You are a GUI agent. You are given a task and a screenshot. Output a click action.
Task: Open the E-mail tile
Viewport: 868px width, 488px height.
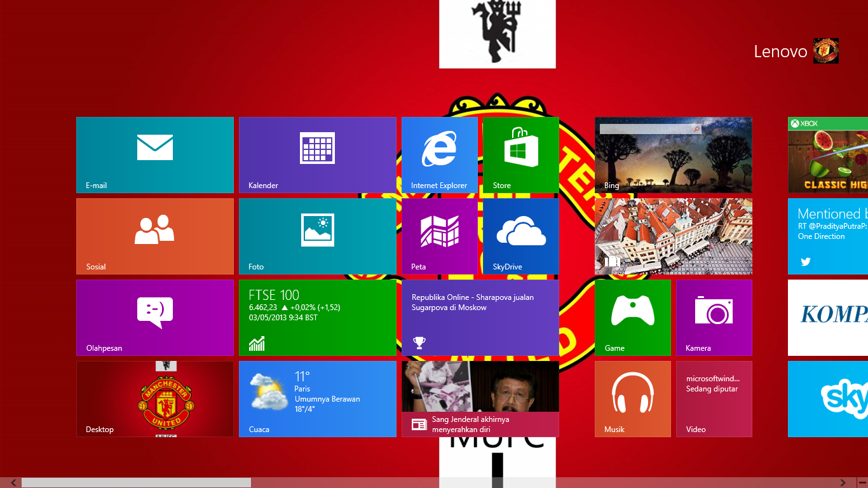(x=155, y=155)
